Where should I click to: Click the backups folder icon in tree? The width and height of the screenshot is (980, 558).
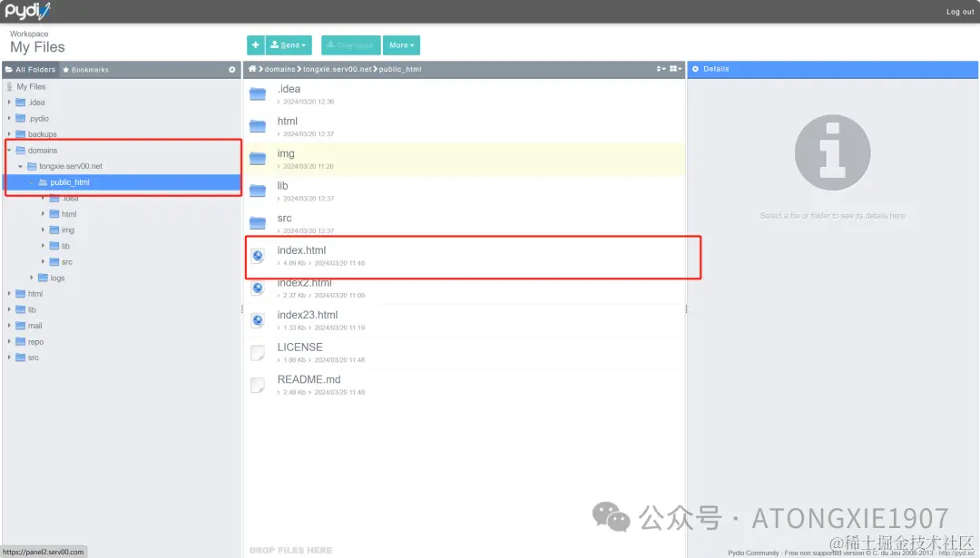point(20,133)
